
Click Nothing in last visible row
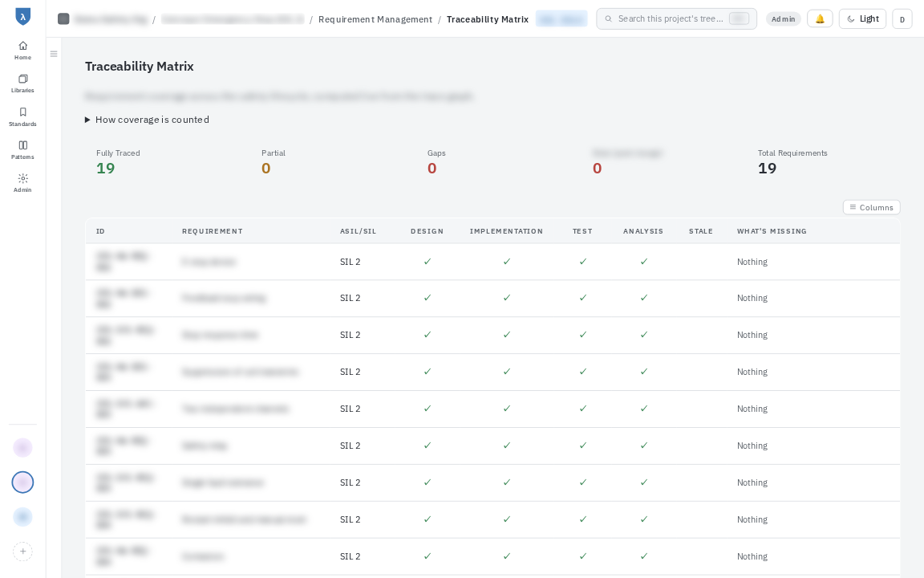tap(752, 557)
